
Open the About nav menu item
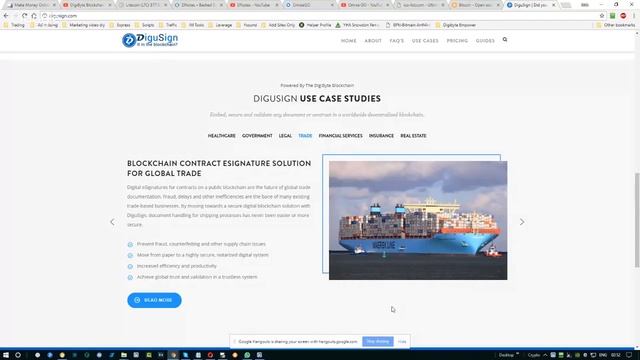373,41
